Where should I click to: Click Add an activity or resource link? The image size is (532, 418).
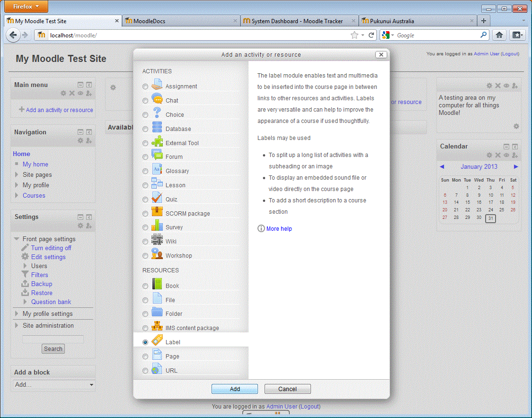click(59, 110)
